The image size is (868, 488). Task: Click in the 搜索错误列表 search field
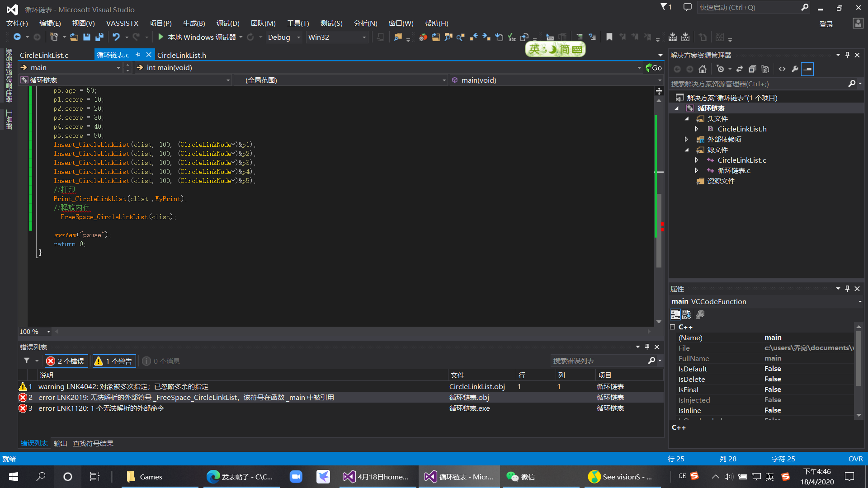click(x=599, y=361)
